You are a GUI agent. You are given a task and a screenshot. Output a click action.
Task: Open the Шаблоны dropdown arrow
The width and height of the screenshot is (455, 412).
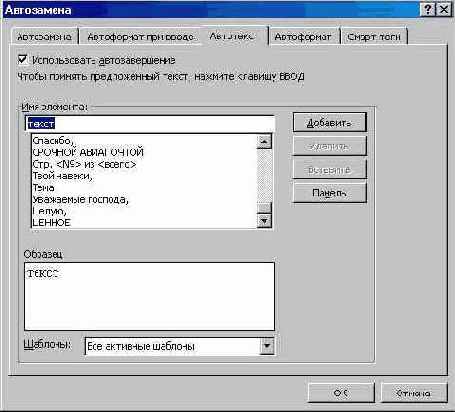pyautogui.click(x=267, y=346)
